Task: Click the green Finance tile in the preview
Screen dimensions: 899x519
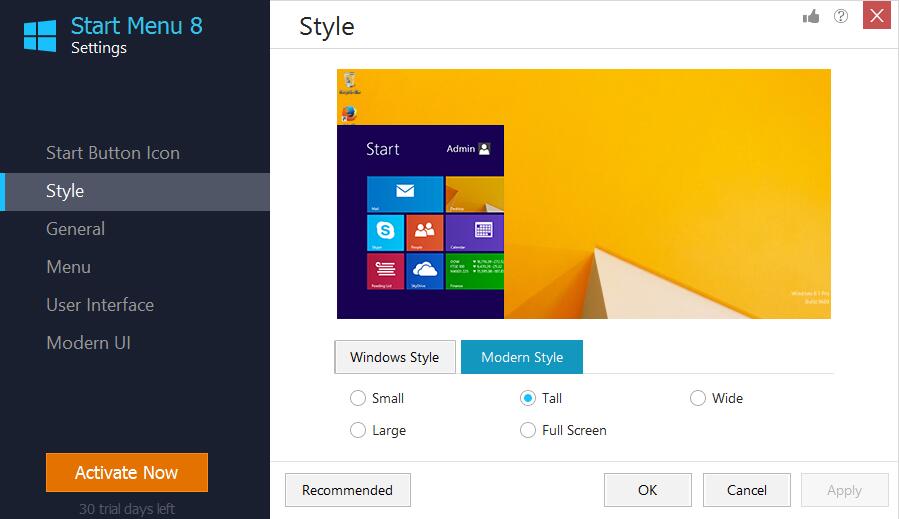Action: coord(475,271)
